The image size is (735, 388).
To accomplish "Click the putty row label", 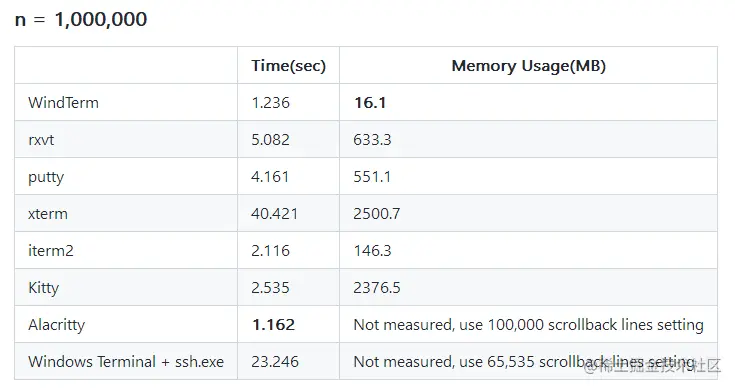I will 46,177.
